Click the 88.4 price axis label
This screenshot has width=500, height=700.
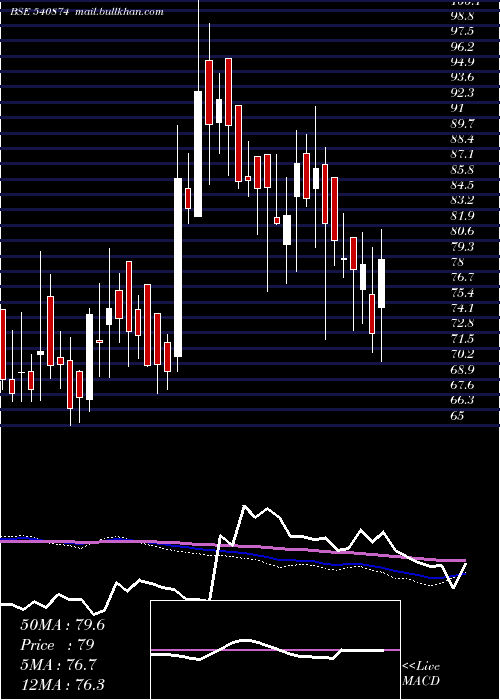point(462,139)
